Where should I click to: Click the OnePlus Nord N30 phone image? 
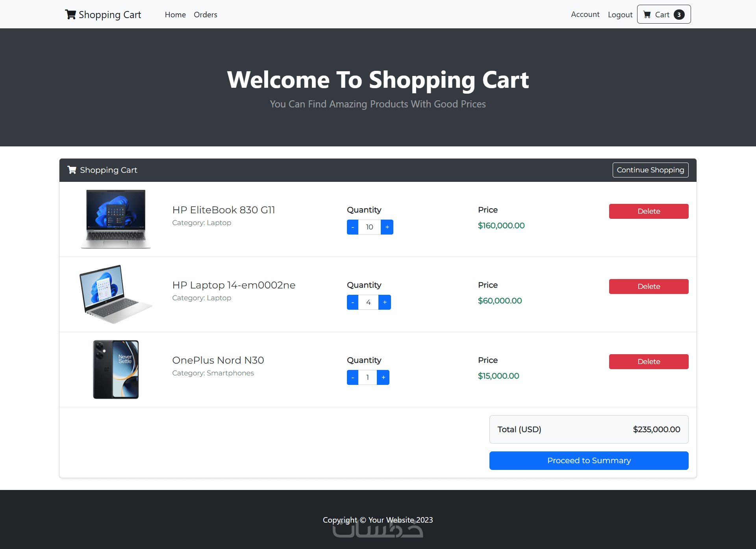pos(116,370)
